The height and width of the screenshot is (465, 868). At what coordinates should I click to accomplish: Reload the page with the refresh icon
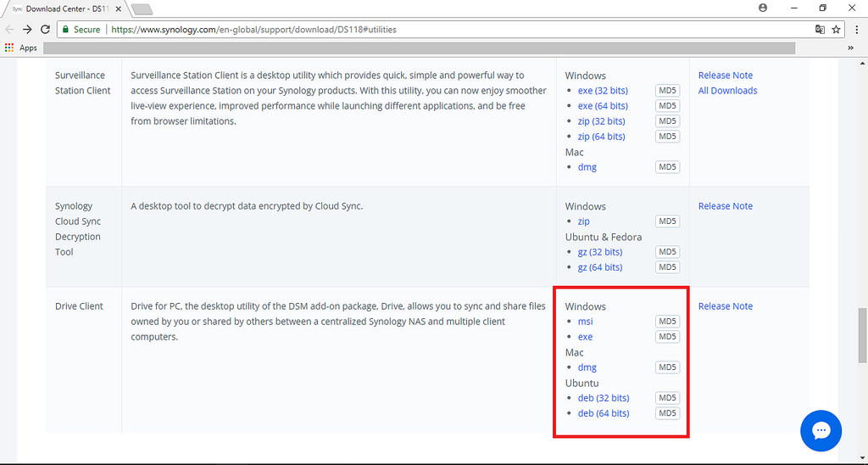(x=46, y=30)
